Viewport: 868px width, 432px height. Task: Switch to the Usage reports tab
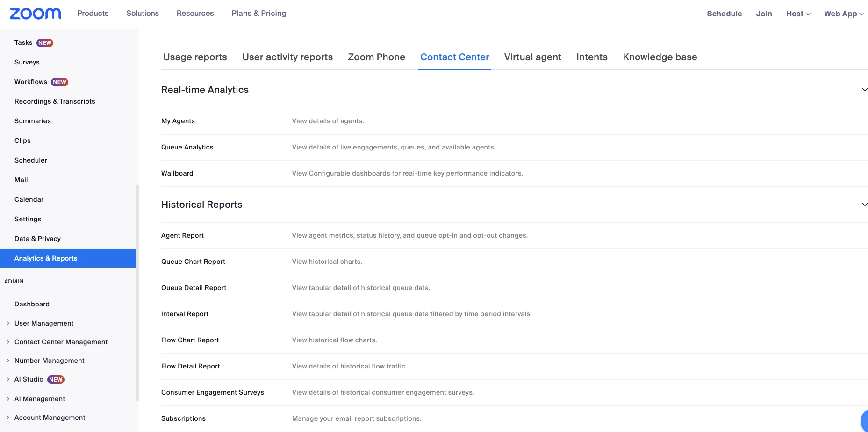click(x=195, y=57)
